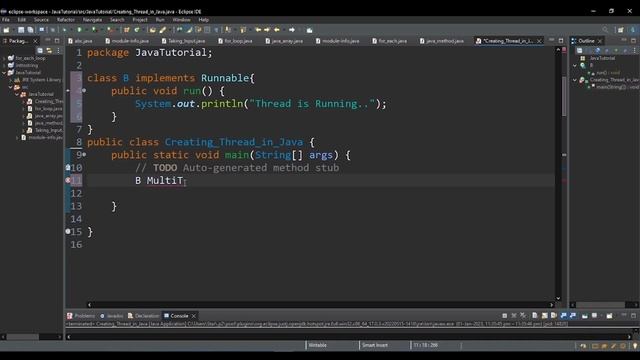Collapse class B in the Outline view
Screen dimensions: 640x360
point(575,65)
